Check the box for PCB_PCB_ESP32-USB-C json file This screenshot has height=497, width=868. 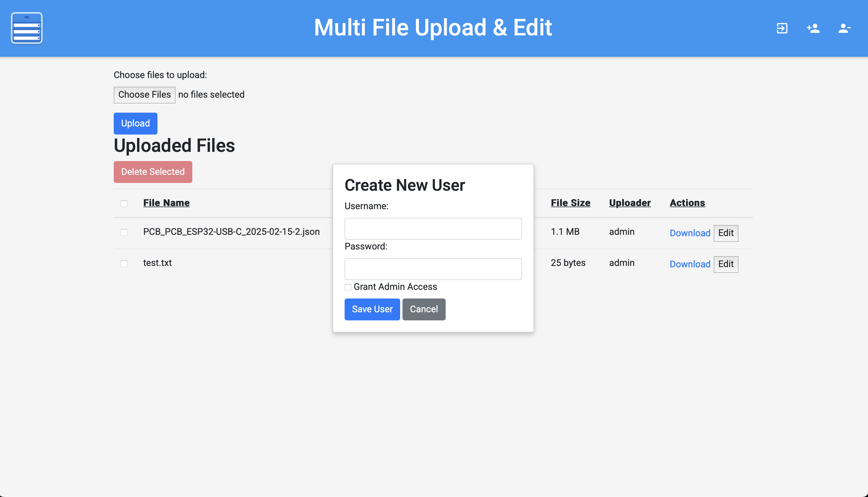124,233
